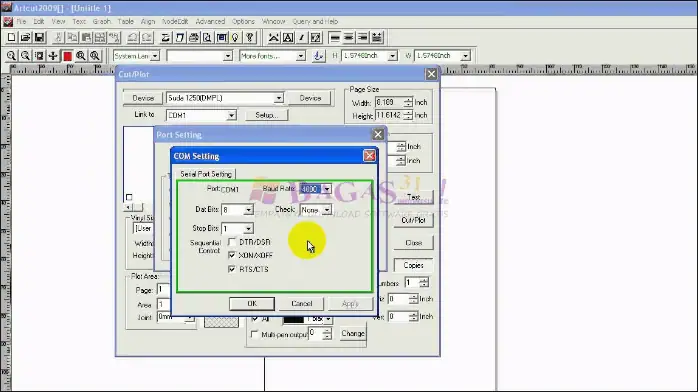Click the Paste toolbar icon

[86, 38]
